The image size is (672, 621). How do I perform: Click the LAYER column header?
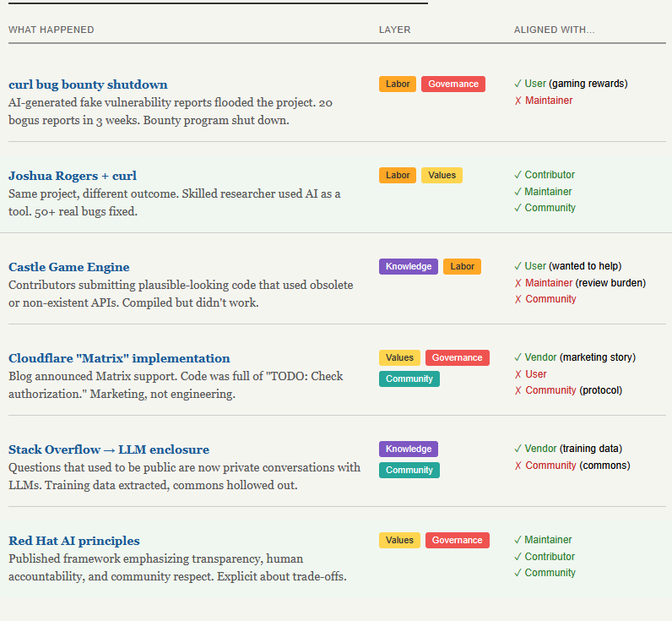[395, 30]
